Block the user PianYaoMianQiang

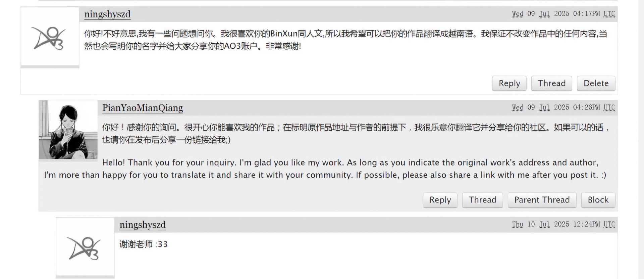598,200
